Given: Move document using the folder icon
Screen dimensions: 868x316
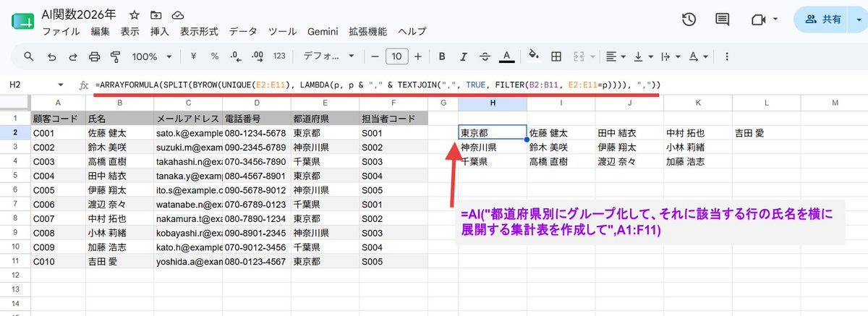Looking at the screenshot, I should point(156,15).
